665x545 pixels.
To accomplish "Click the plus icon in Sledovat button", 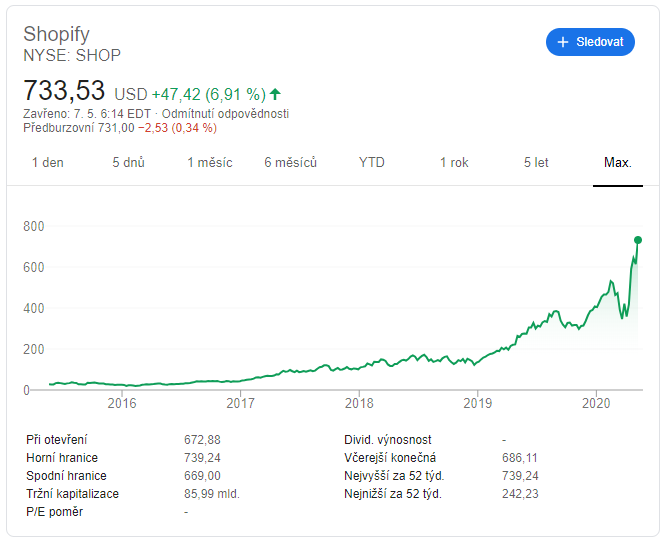I will click(x=562, y=42).
